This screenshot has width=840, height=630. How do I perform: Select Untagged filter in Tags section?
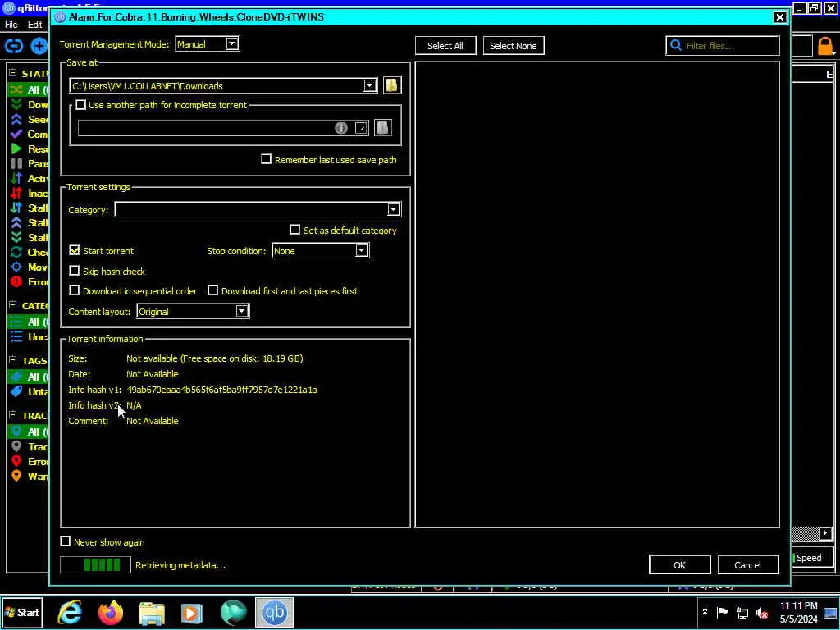(x=30, y=391)
